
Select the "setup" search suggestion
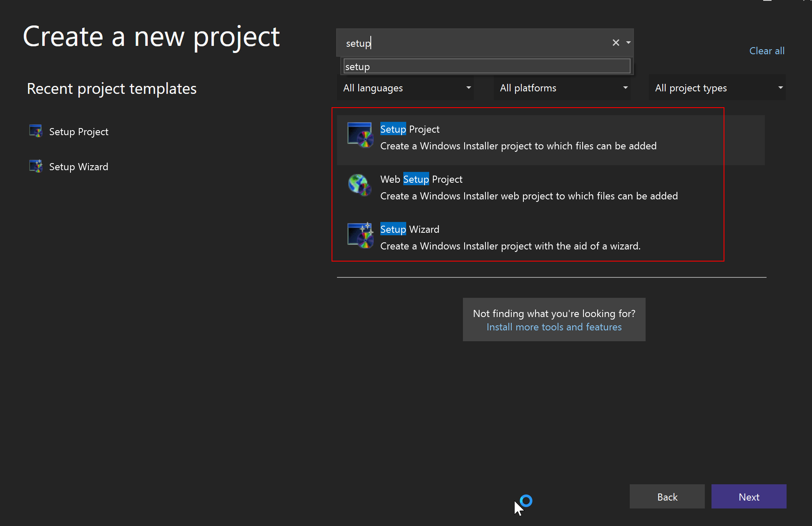(x=486, y=66)
